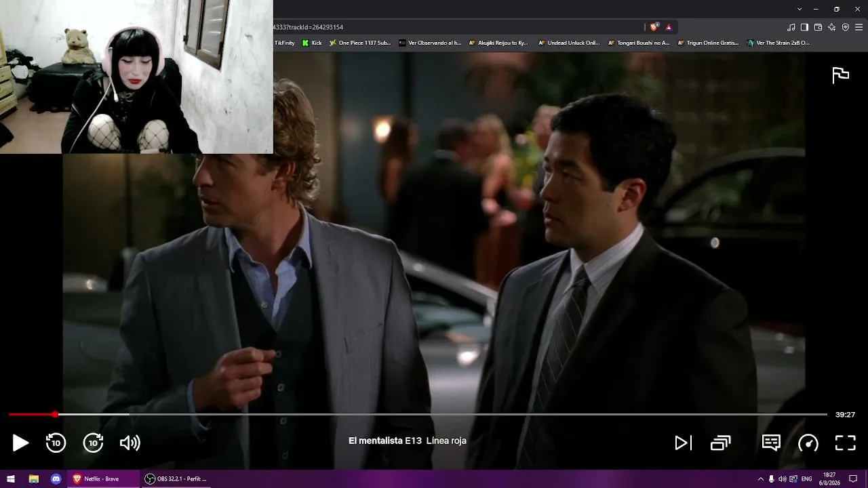The width and height of the screenshot is (868, 488).
Task: Click the microphone tray icon
Action: click(771, 479)
